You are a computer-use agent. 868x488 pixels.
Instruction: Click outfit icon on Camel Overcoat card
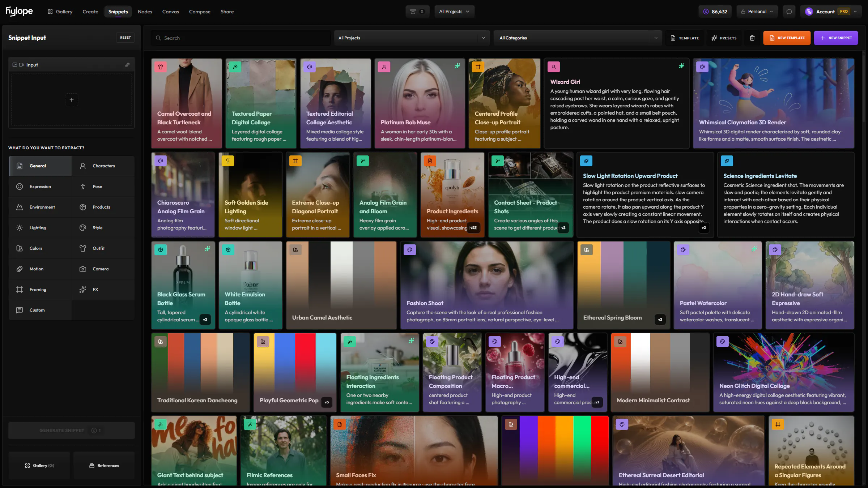tap(161, 67)
